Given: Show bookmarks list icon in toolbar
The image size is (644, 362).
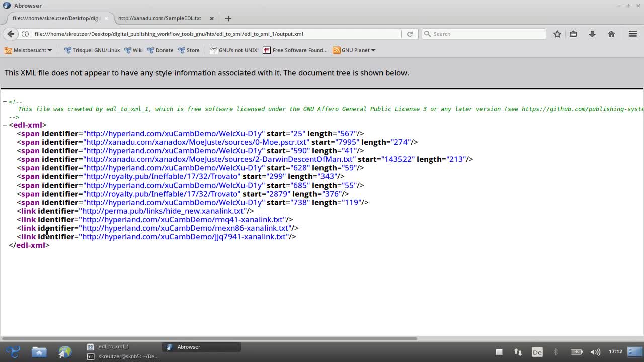Looking at the screenshot, I should 573,34.
